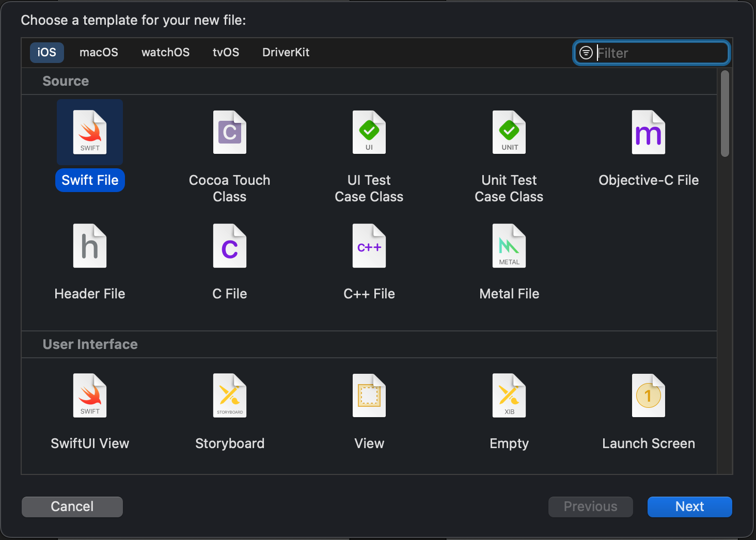
Task: Click the Empty template label
Action: pyautogui.click(x=509, y=443)
